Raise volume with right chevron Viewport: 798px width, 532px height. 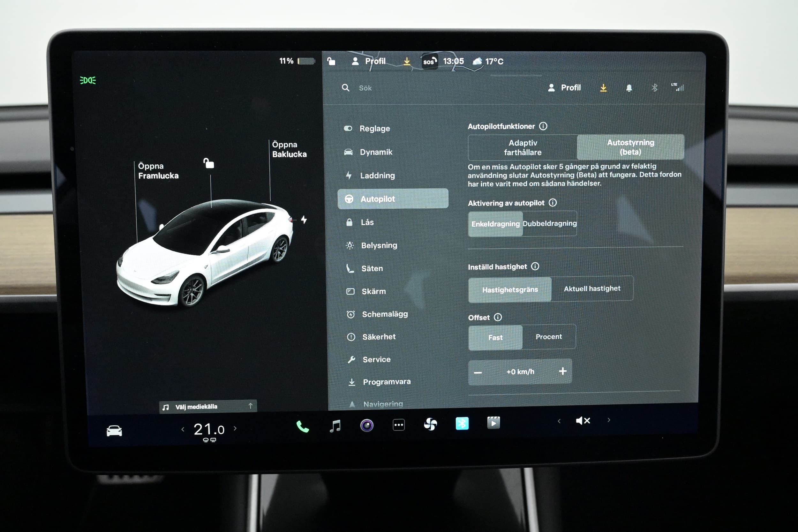tap(609, 420)
